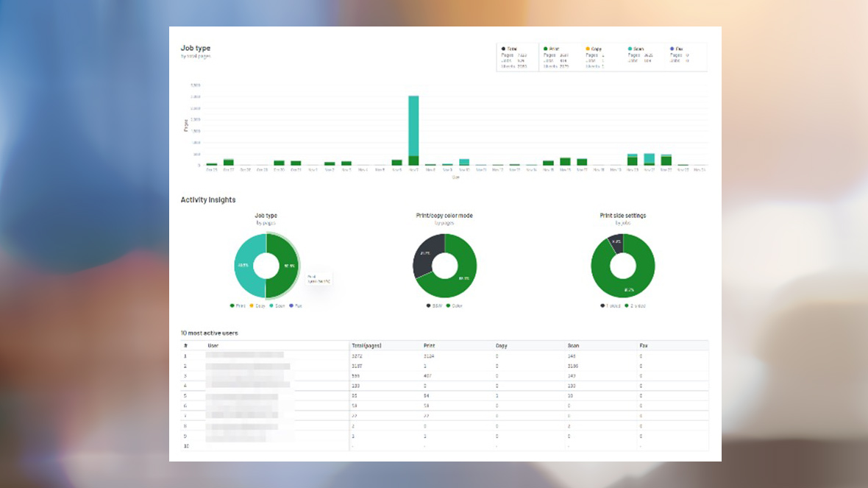Image resolution: width=868 pixels, height=488 pixels.
Task: Sort table by Scan column header
Action: tap(574, 344)
